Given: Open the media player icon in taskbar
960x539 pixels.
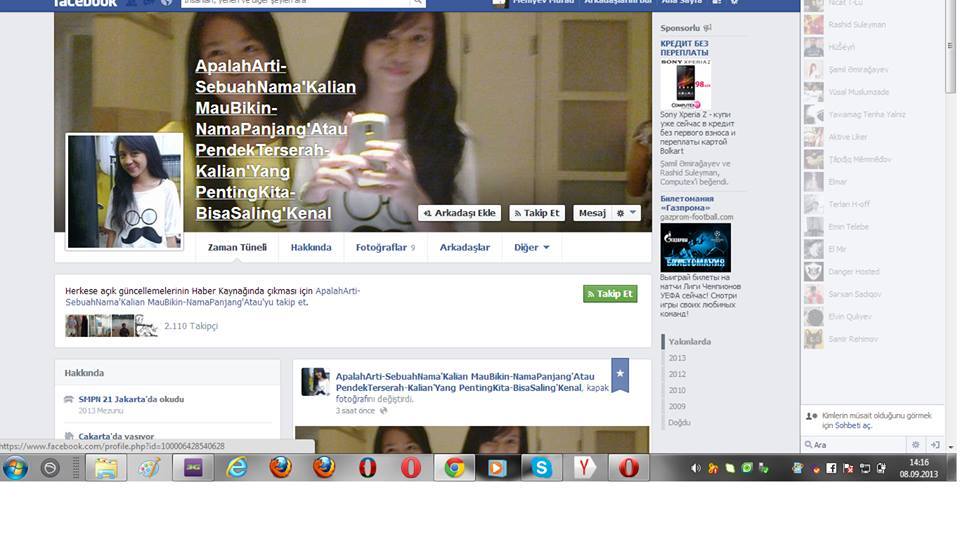Looking at the screenshot, I should 497,469.
